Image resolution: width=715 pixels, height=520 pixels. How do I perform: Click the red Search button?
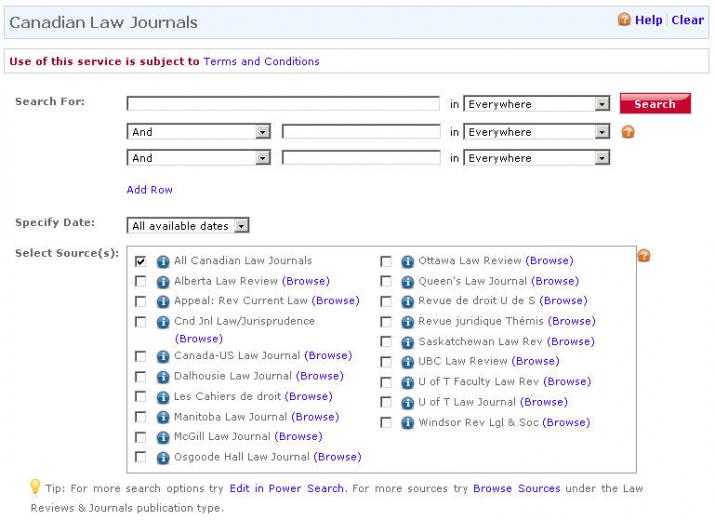tap(655, 104)
